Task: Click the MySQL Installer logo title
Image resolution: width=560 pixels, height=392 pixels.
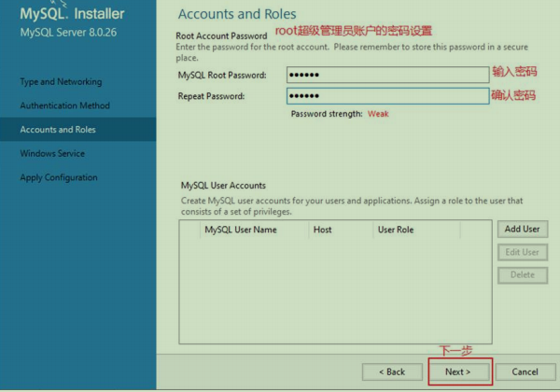Action: point(72,14)
